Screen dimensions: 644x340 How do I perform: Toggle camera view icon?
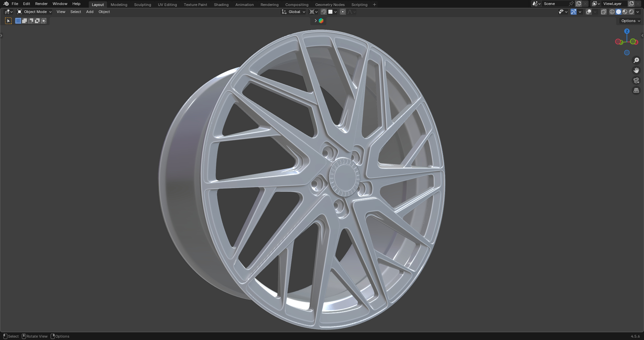coord(636,80)
